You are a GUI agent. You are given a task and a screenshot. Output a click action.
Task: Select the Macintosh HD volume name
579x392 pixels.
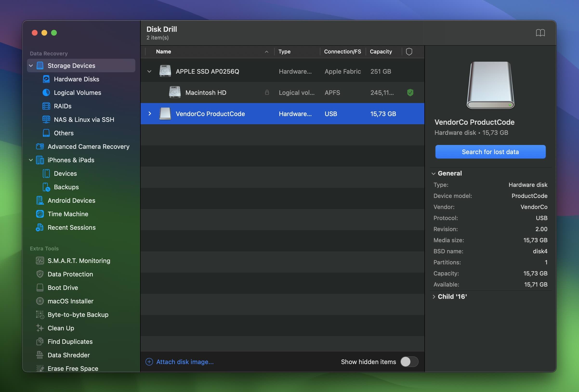pos(206,93)
